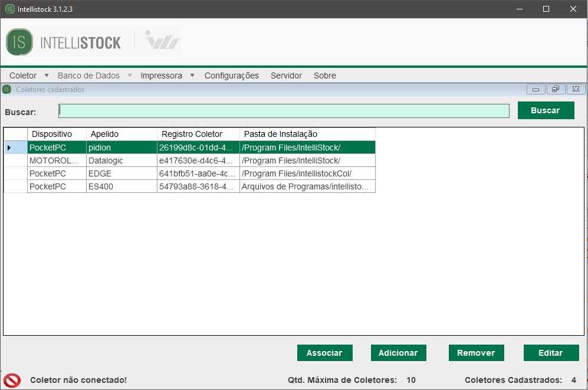Expand the Banco de Dados dropdown arrow
Image resolution: width=588 pixels, height=390 pixels.
pyautogui.click(x=130, y=76)
